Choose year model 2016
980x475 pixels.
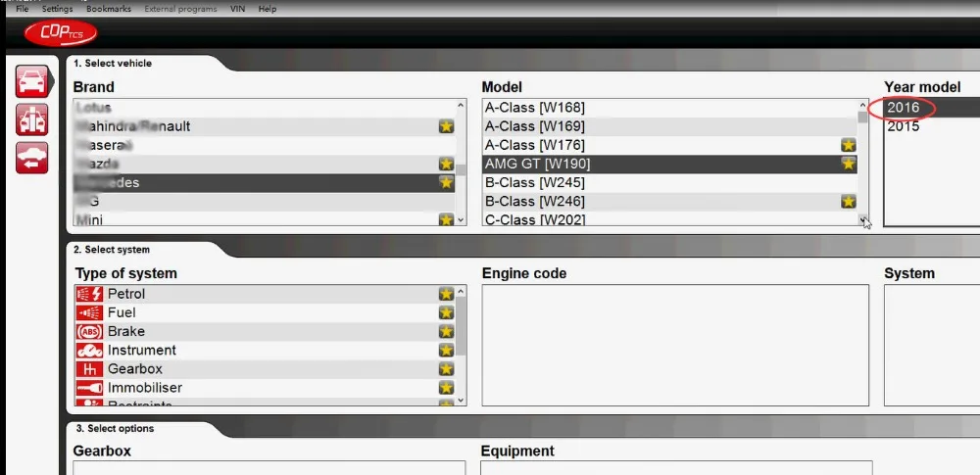[x=932, y=108]
